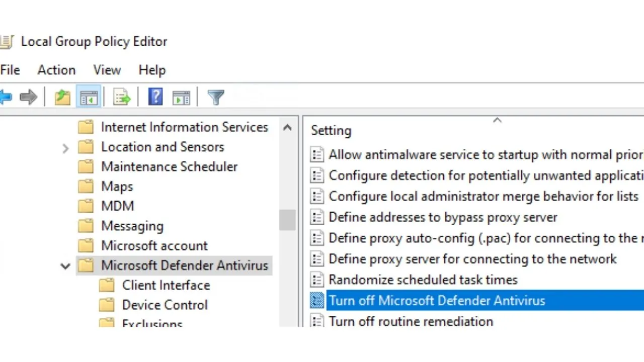The image size is (644, 362).
Task: Click the Setting column header
Action: coord(331,131)
